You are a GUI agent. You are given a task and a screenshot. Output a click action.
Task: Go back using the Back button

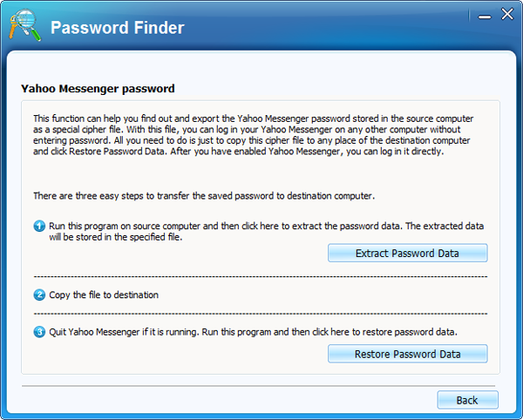(x=467, y=400)
